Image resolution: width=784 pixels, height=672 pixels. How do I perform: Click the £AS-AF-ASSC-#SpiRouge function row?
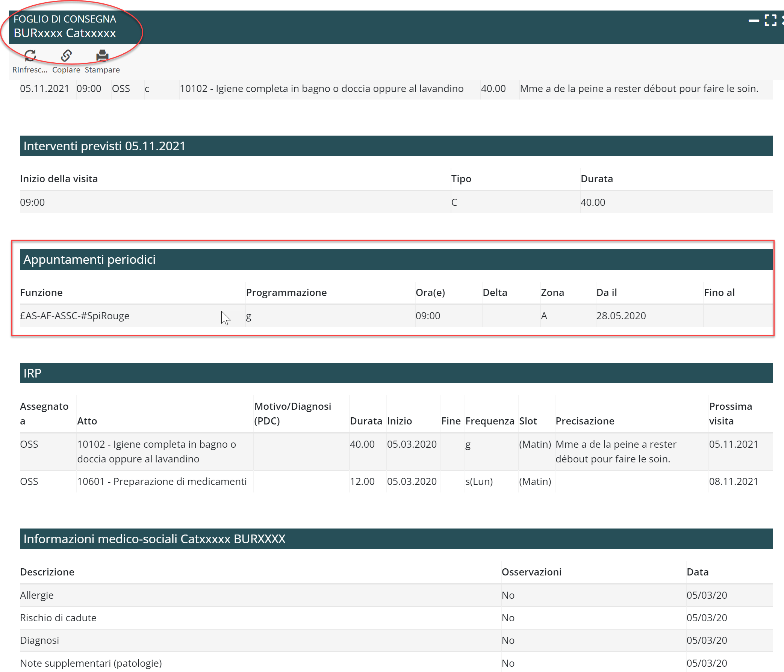click(74, 316)
